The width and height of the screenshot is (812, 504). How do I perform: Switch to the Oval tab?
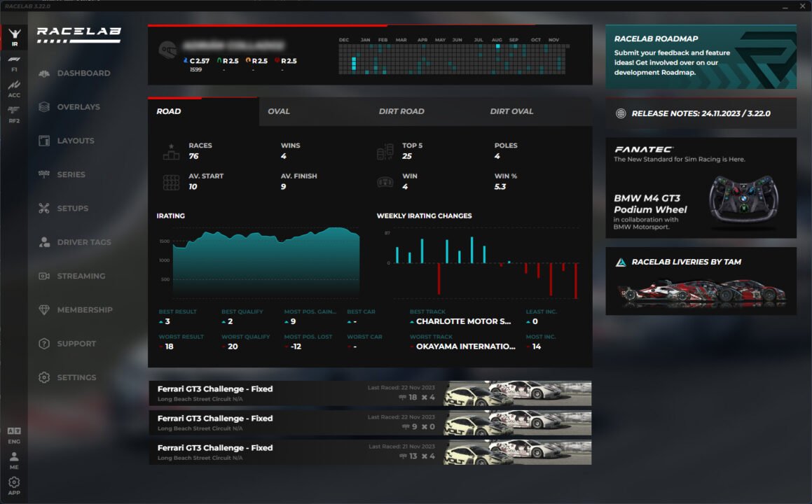(x=315, y=111)
